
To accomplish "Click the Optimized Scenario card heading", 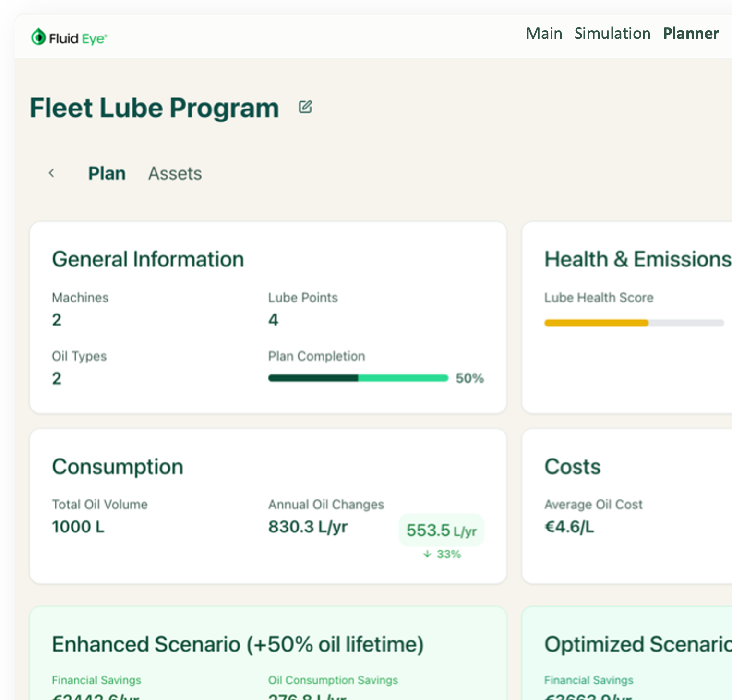I will [637, 644].
